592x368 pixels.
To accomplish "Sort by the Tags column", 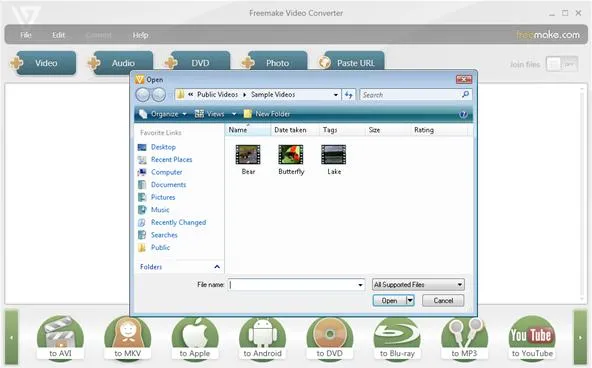I will (x=342, y=130).
